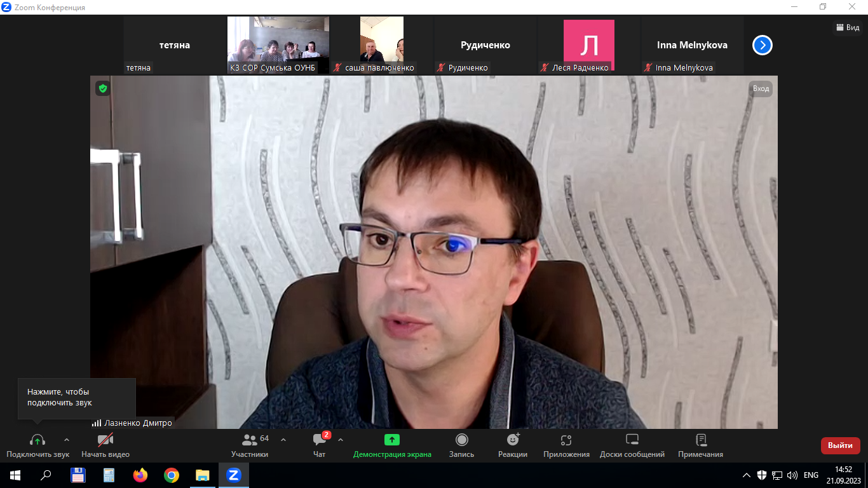The width and height of the screenshot is (868, 488).
Task: Show next participants with blue arrow
Action: pyautogui.click(x=762, y=45)
